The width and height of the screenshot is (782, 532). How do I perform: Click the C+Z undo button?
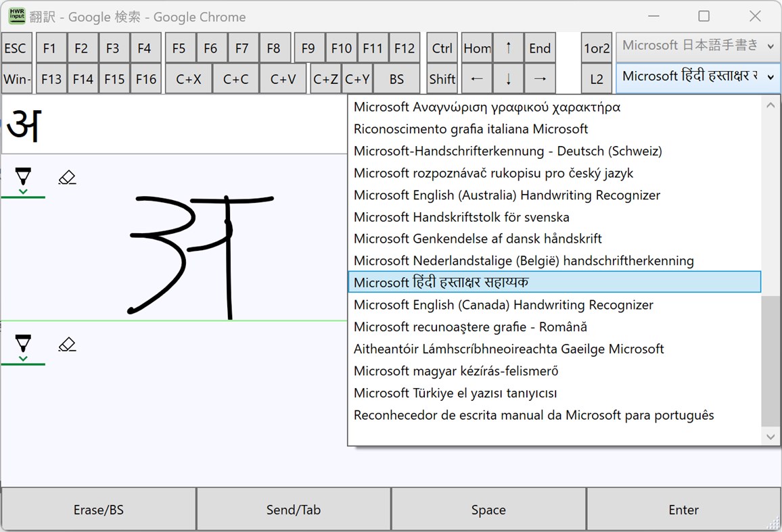point(325,79)
